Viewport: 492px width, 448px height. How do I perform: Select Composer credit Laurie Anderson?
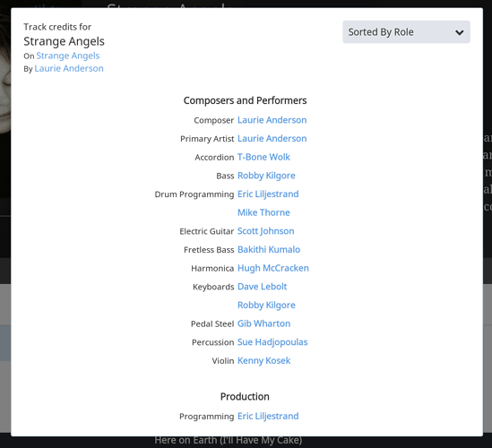tap(272, 120)
